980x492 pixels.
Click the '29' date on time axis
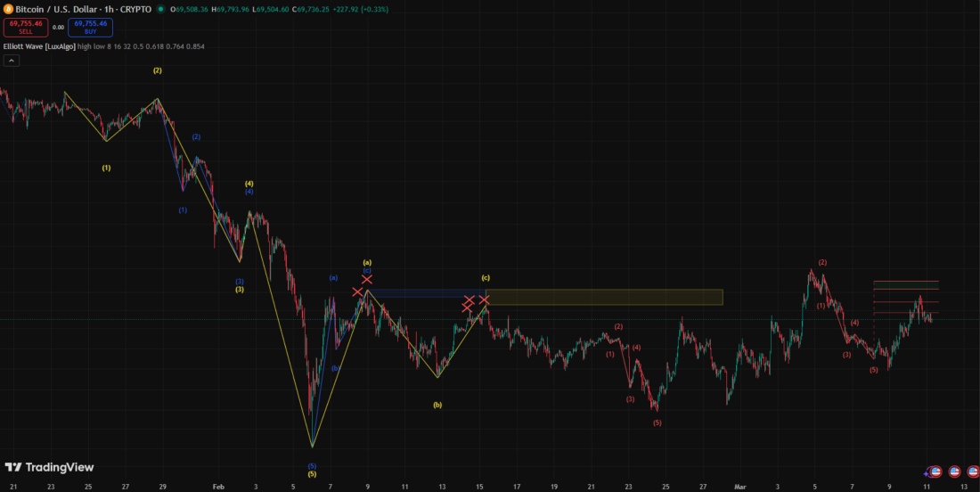(162, 487)
